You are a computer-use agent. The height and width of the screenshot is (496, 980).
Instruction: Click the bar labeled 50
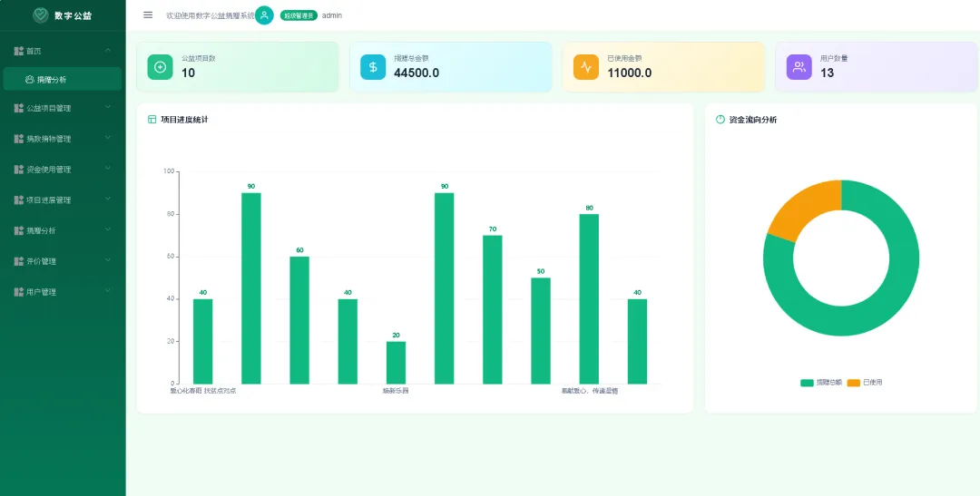[541, 330]
